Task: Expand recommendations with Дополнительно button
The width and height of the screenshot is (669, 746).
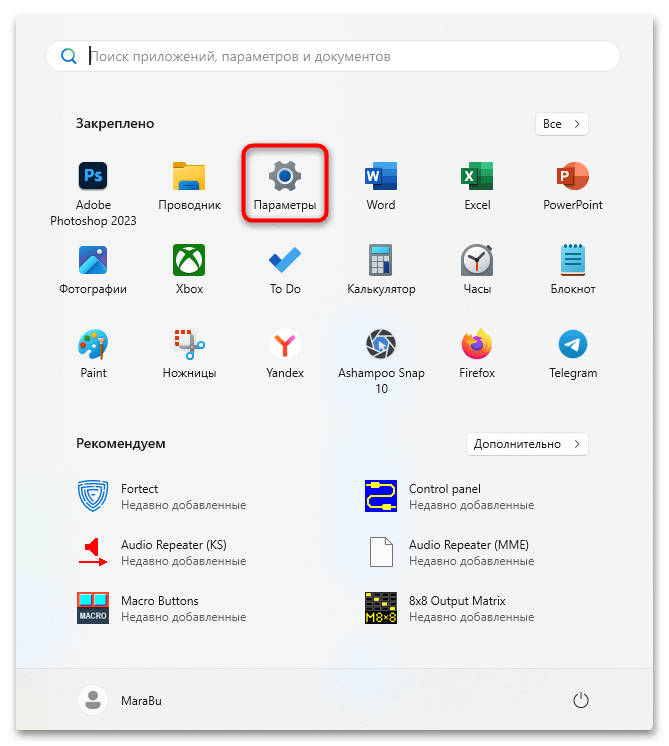Action: coord(527,443)
